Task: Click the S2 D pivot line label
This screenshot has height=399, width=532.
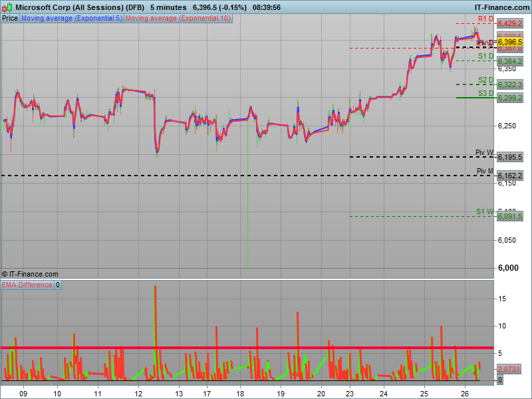Action: (485, 80)
